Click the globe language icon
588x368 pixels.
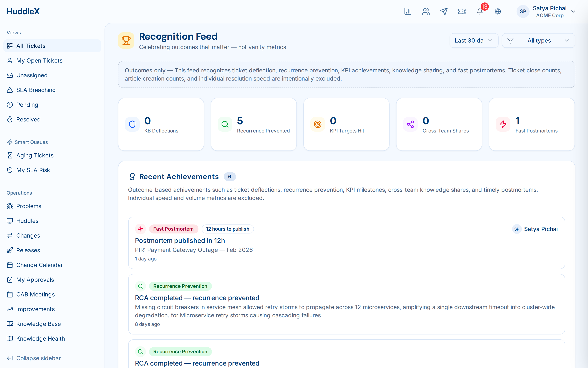pos(498,11)
